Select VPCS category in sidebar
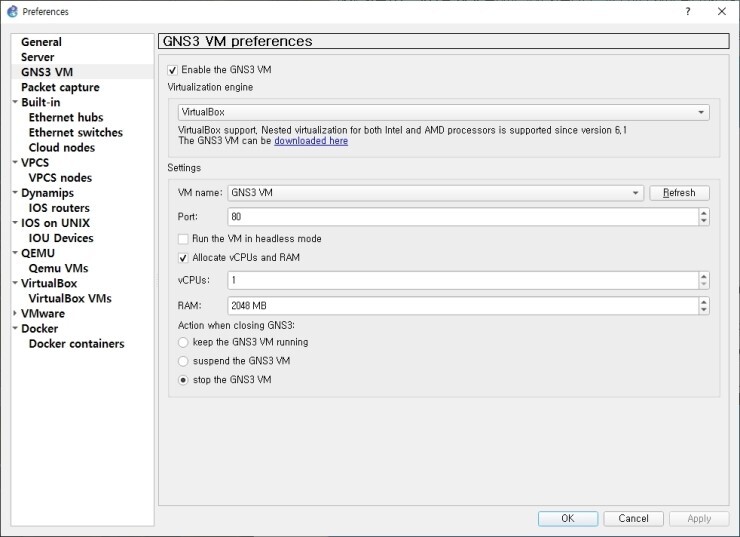 coord(35,163)
